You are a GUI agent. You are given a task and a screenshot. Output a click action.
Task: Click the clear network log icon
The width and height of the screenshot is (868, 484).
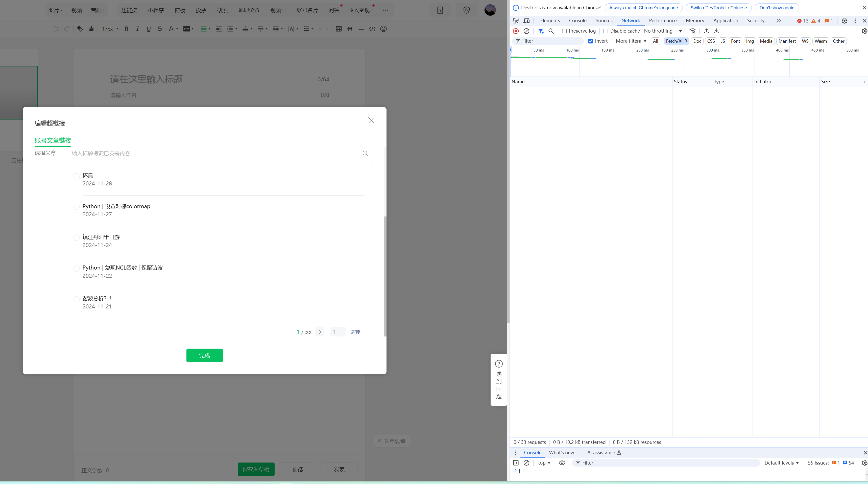526,31
